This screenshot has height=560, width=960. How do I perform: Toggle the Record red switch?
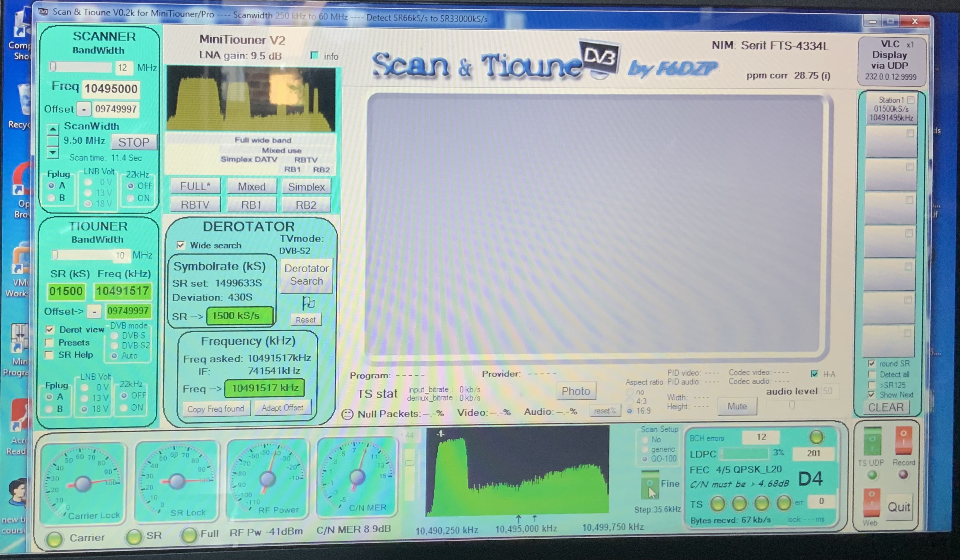click(x=903, y=441)
